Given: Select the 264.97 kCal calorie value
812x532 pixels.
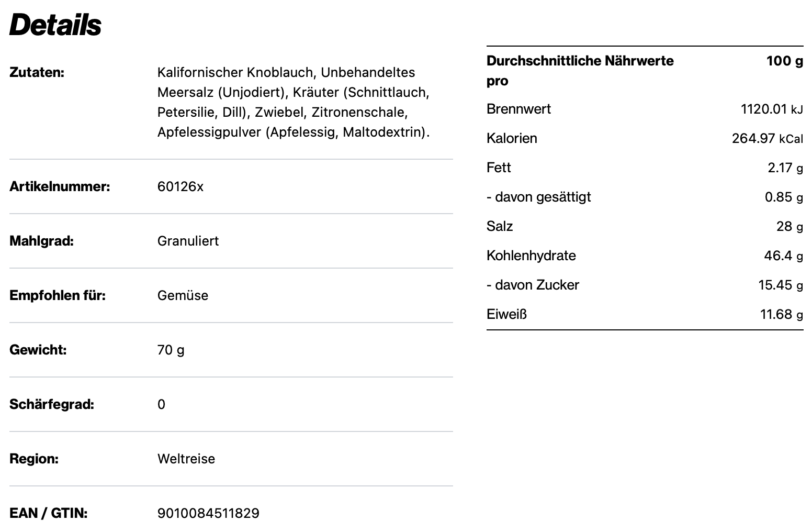Looking at the screenshot, I should [767, 138].
